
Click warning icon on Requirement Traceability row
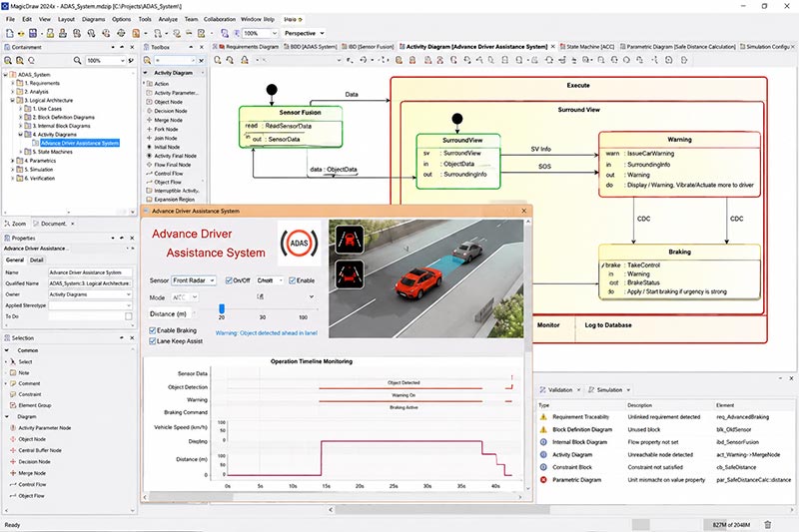point(543,416)
